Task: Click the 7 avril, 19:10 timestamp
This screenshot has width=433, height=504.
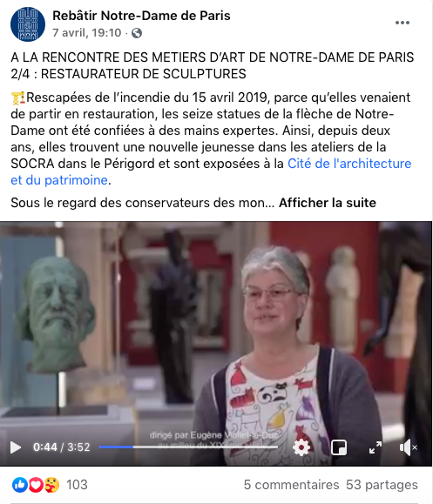Action: click(x=87, y=33)
